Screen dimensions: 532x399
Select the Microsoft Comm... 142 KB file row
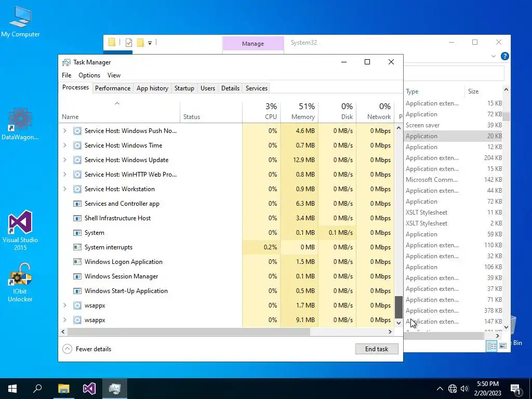pyautogui.click(x=454, y=180)
